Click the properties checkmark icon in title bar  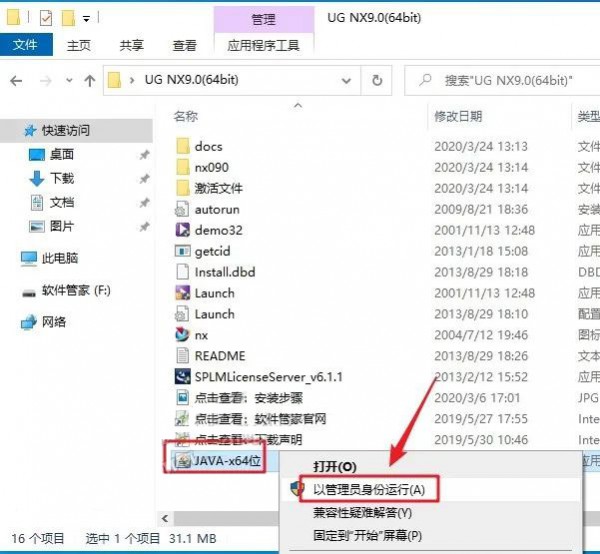[x=46, y=18]
